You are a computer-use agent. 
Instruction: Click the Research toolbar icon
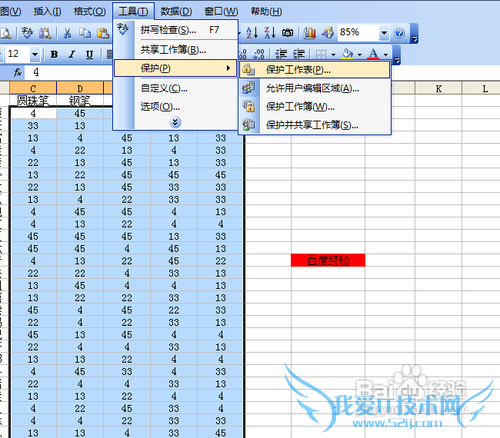(x=45, y=33)
